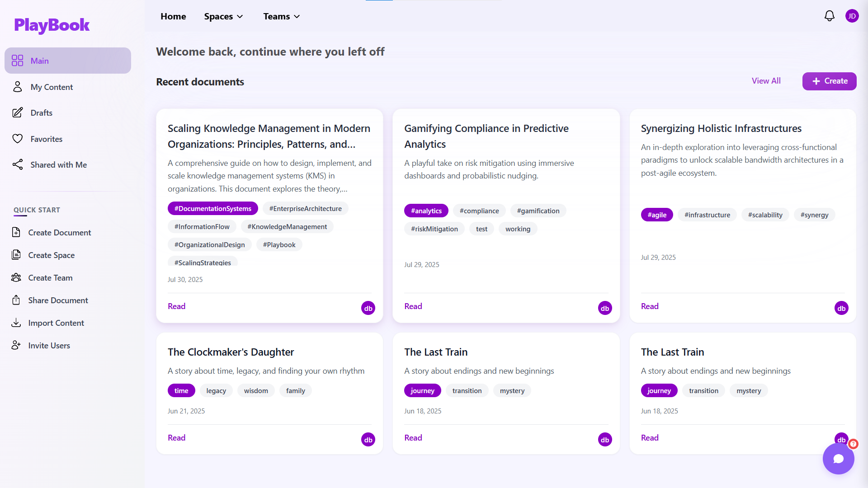The image size is (868, 488).
Task: Click the View All link
Action: pos(766,81)
